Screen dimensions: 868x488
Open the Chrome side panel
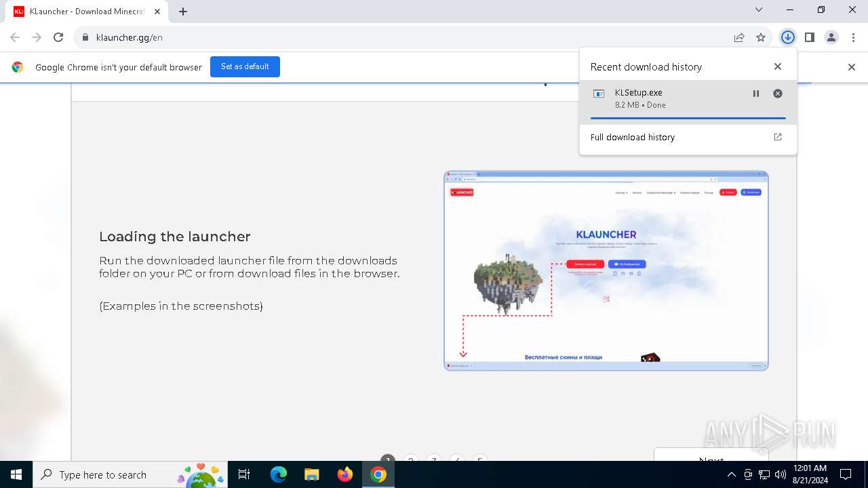(810, 37)
